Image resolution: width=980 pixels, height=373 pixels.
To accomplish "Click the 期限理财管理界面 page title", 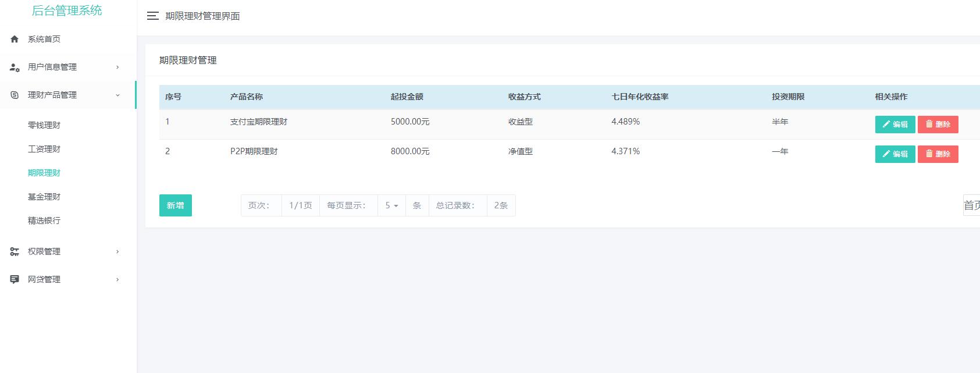I will [x=202, y=16].
